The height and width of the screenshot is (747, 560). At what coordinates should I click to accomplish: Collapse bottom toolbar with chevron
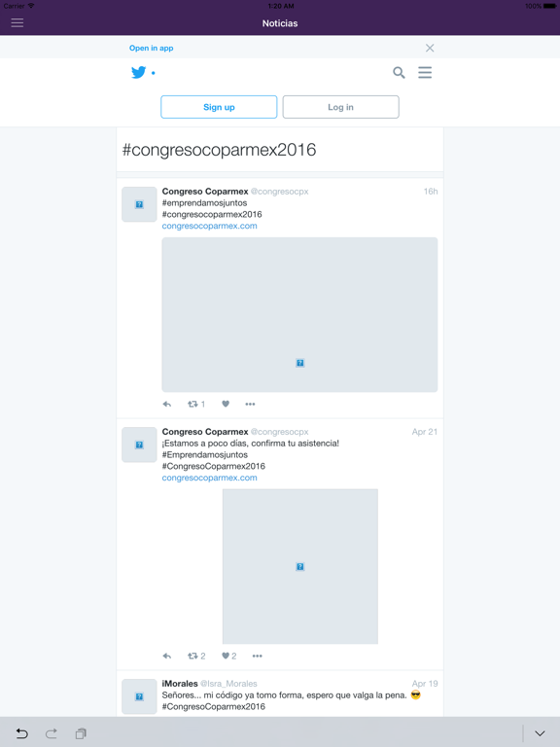[540, 733]
